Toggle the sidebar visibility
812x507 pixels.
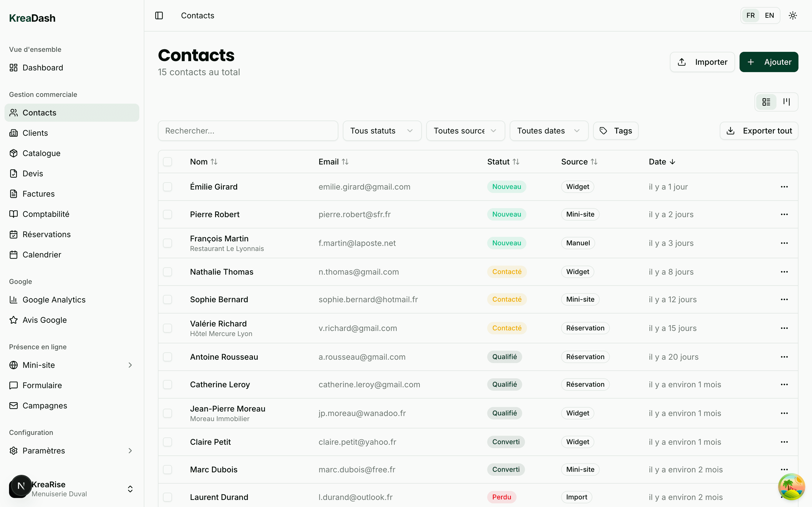pos(159,15)
